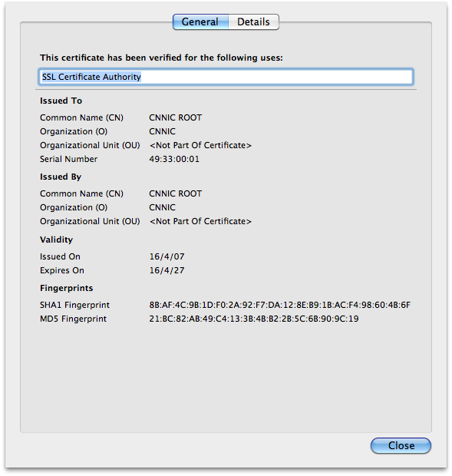This screenshot has width=452, height=476.
Task: Click the MD5 Fingerprint label
Action: tap(73, 319)
